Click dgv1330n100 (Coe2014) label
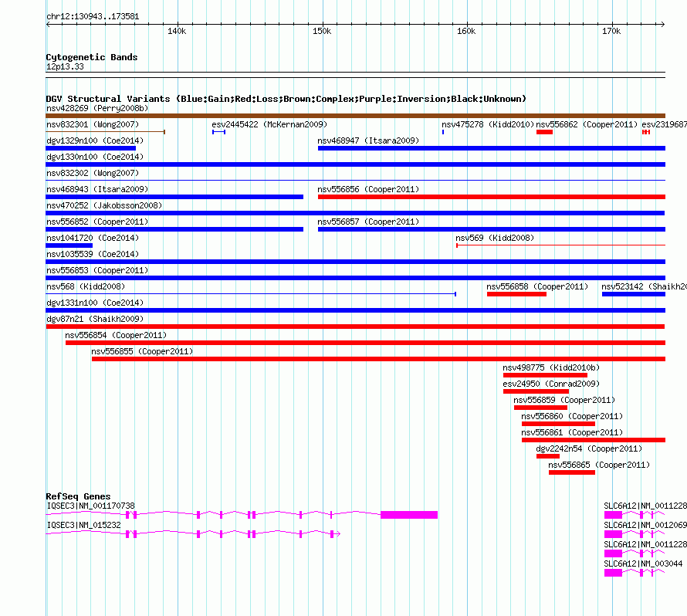 point(95,157)
